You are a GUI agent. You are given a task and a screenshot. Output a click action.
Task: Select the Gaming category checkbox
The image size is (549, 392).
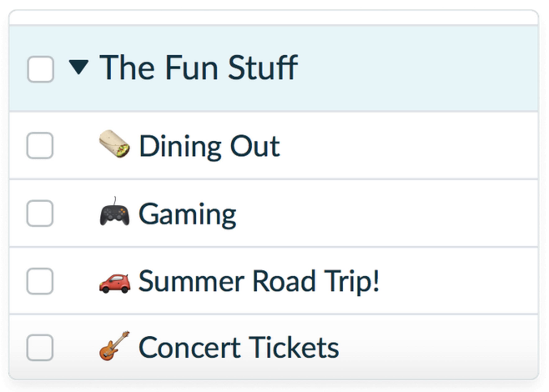click(x=40, y=213)
